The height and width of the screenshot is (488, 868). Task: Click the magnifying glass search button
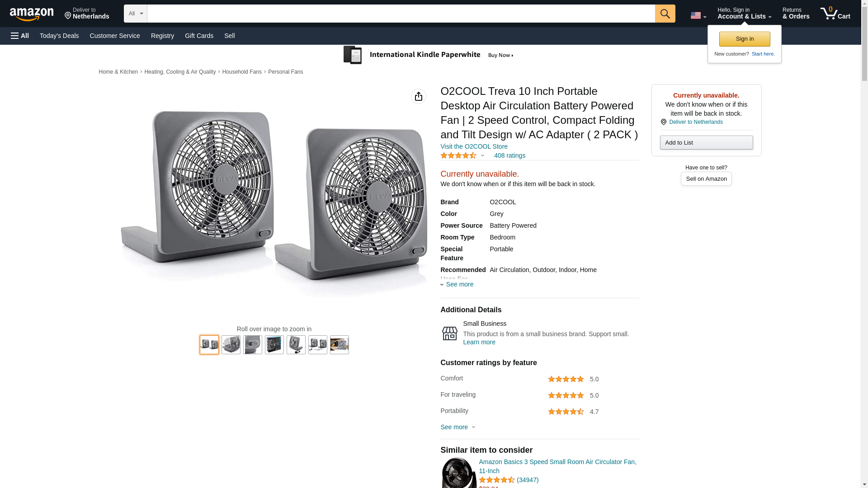coord(665,14)
